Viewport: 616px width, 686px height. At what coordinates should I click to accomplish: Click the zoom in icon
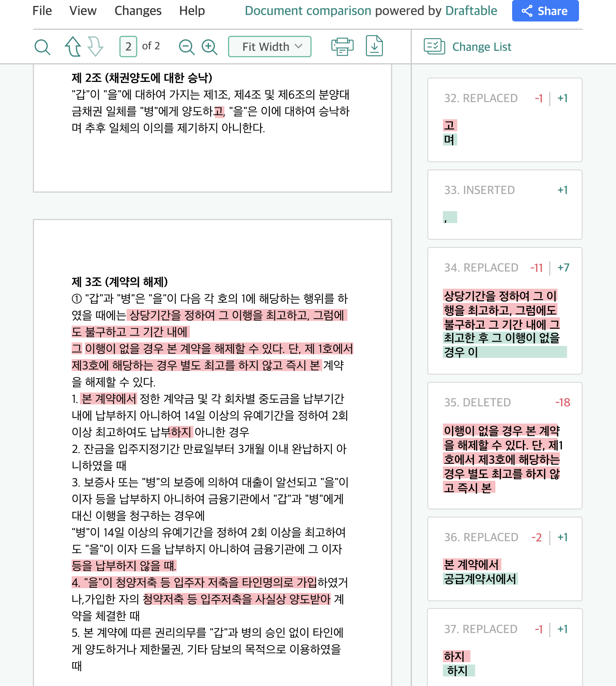(209, 47)
